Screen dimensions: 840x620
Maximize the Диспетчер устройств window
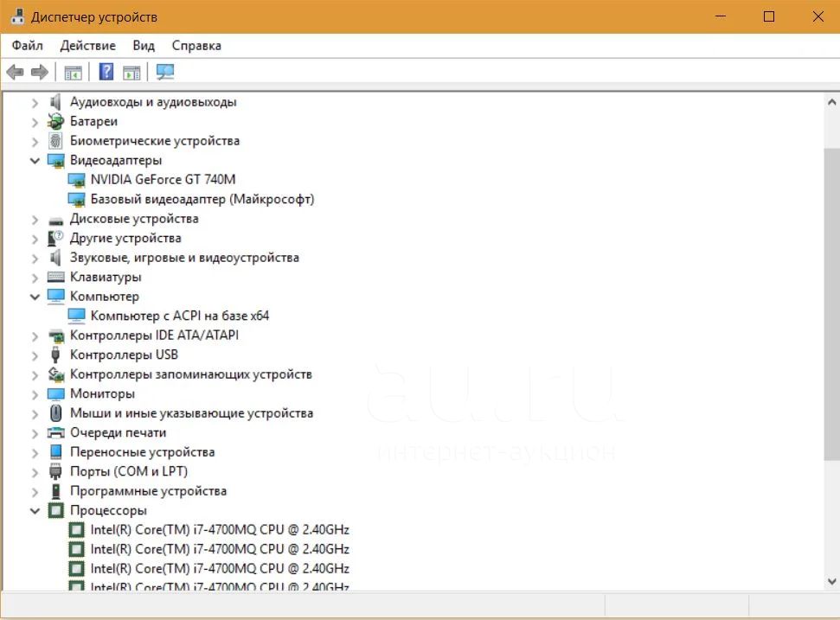point(769,16)
